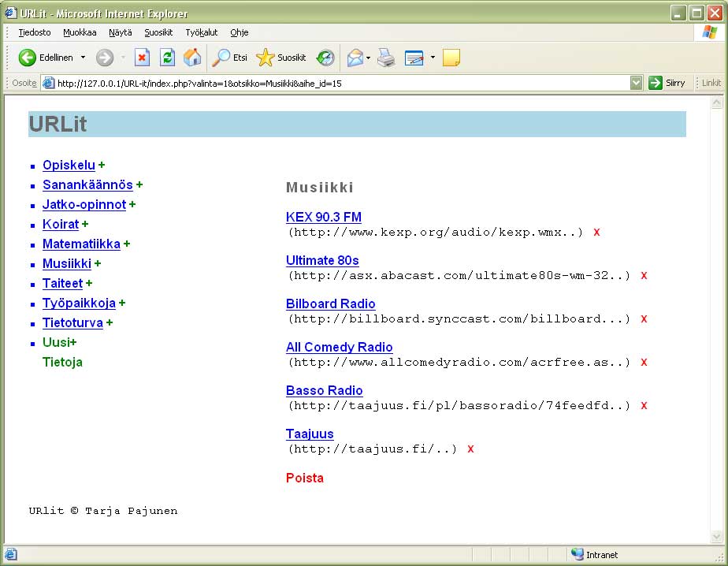Open the Näytä menu
The height and width of the screenshot is (566, 728).
(x=121, y=32)
